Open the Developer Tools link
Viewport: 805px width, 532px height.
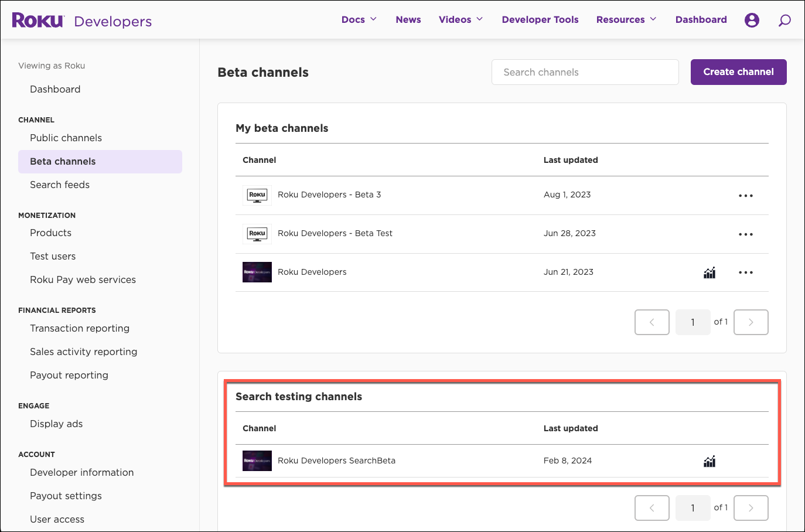coord(540,19)
